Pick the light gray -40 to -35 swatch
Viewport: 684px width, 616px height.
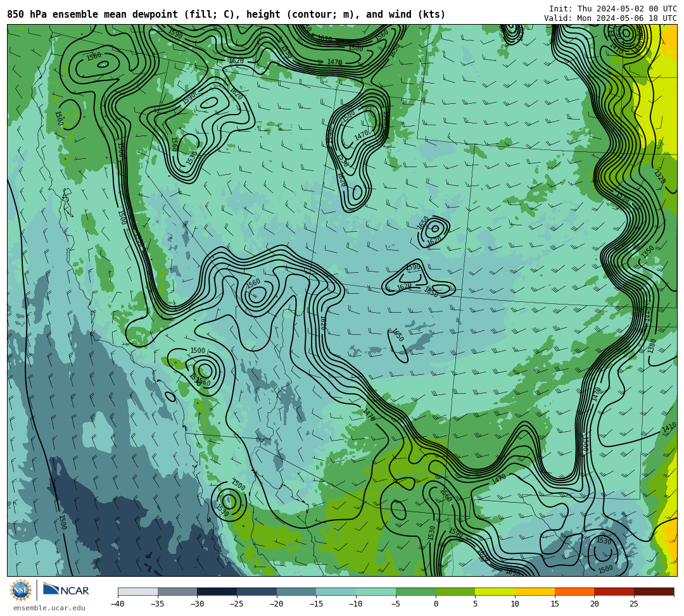138,591
